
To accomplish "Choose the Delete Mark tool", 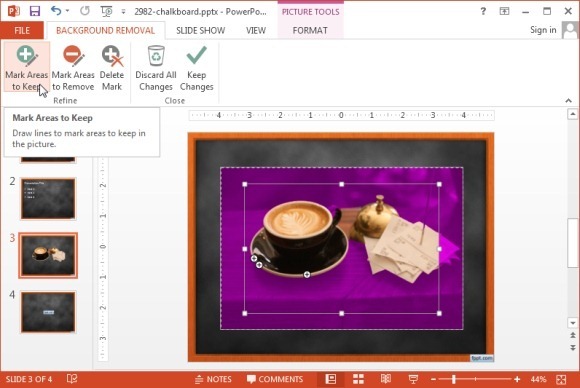I will tap(112, 68).
